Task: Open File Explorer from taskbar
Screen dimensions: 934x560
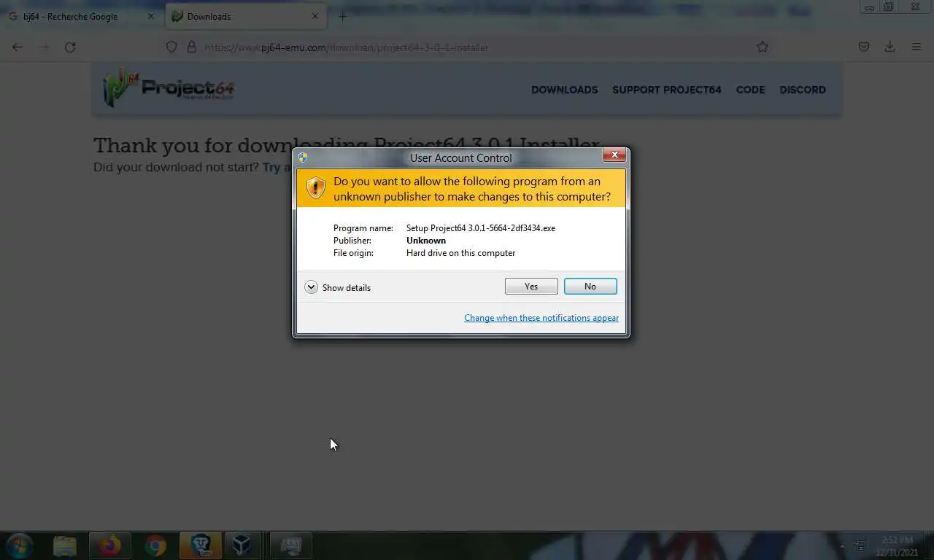Action: [65, 545]
